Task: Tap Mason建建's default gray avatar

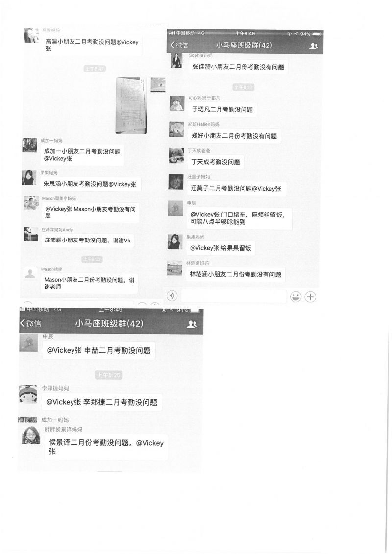Action: (30, 274)
